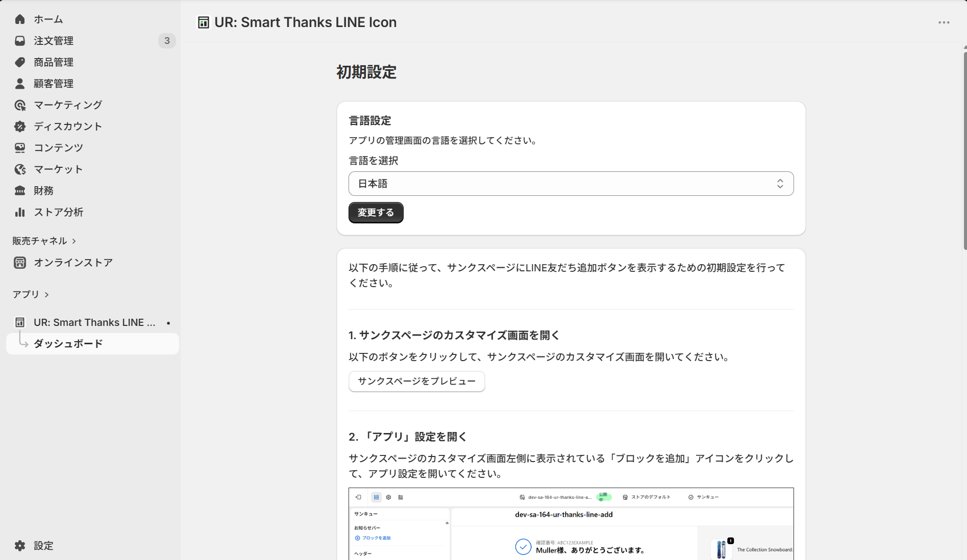Click the 顧客管理 person icon
This screenshot has width=967, height=560.
[x=20, y=84]
